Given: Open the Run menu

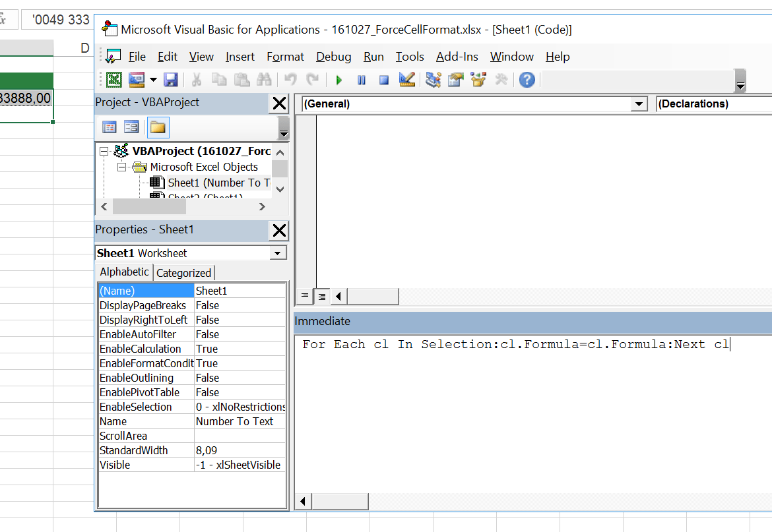Looking at the screenshot, I should pyautogui.click(x=373, y=57).
